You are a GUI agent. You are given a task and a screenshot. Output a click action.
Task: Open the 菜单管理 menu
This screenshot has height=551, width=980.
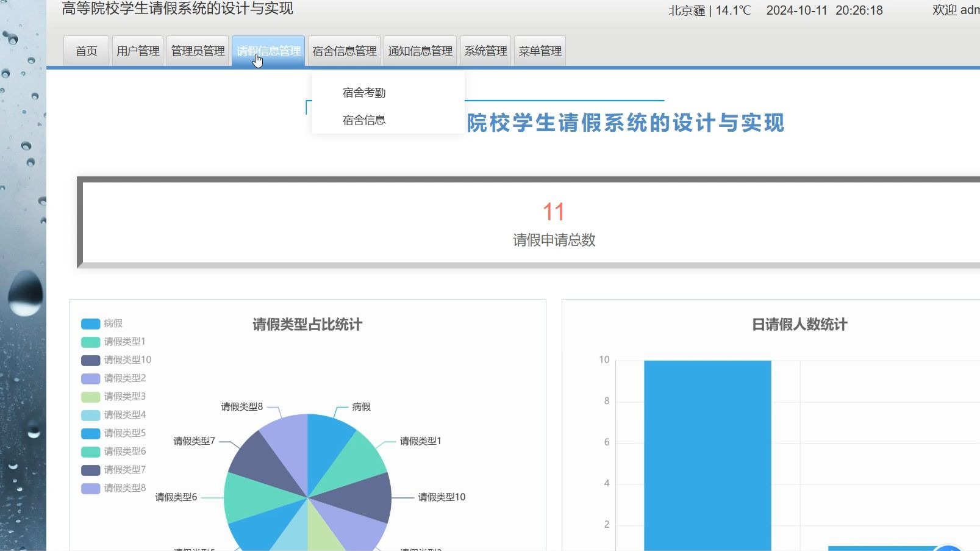tap(540, 51)
